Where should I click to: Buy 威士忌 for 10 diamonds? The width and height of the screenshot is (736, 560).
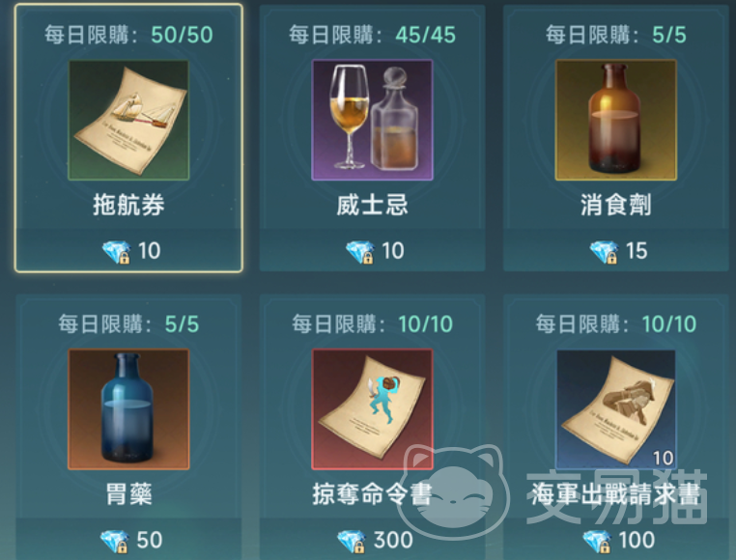[372, 250]
